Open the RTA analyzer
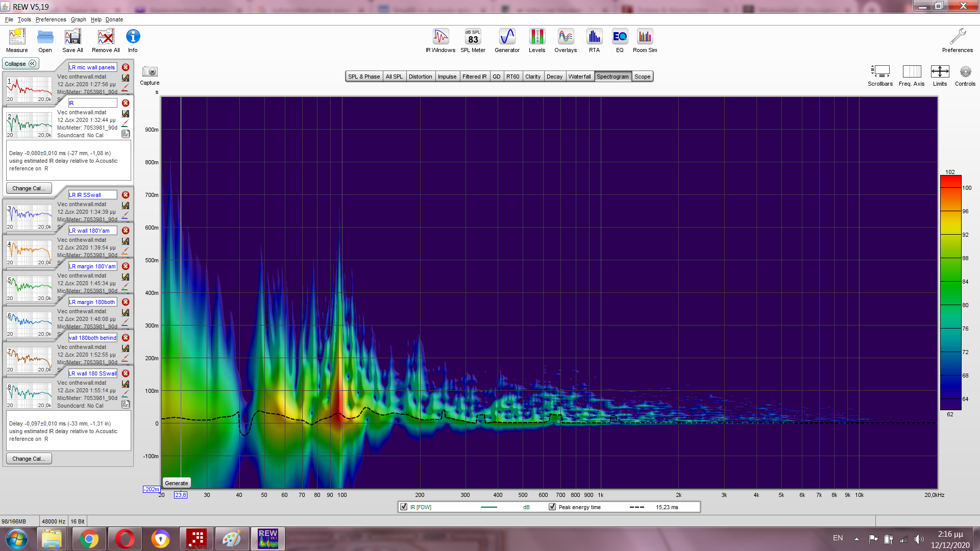Viewport: 980px width, 551px height. coord(594,40)
